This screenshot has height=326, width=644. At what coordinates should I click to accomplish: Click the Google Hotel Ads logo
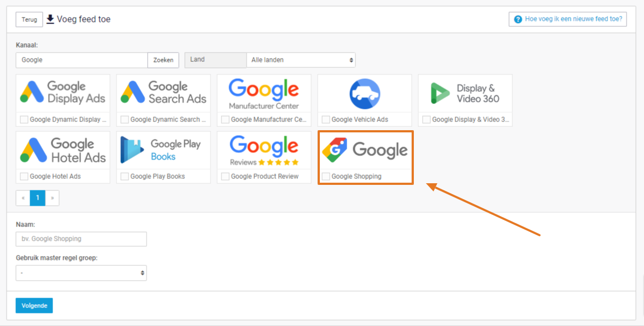63,150
